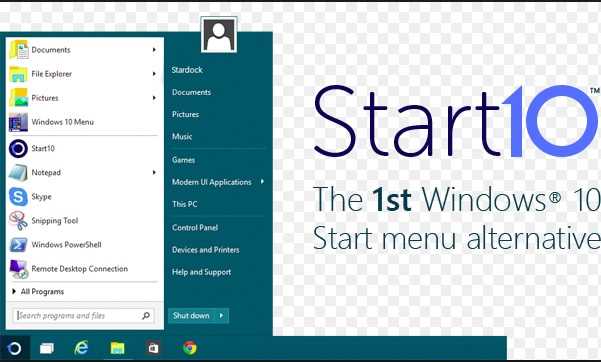Click the File Explorer icon

coord(19,74)
